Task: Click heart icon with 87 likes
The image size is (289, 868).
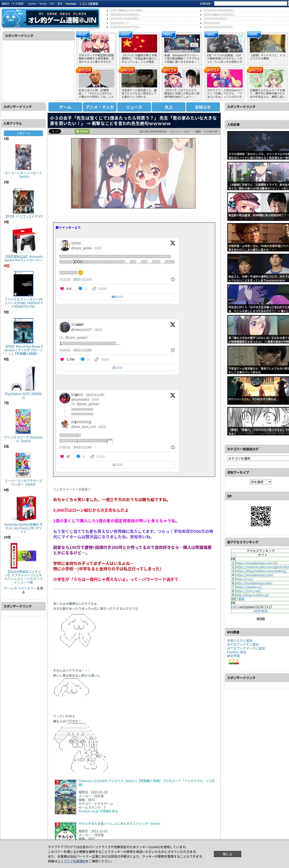Action: (x=62, y=456)
